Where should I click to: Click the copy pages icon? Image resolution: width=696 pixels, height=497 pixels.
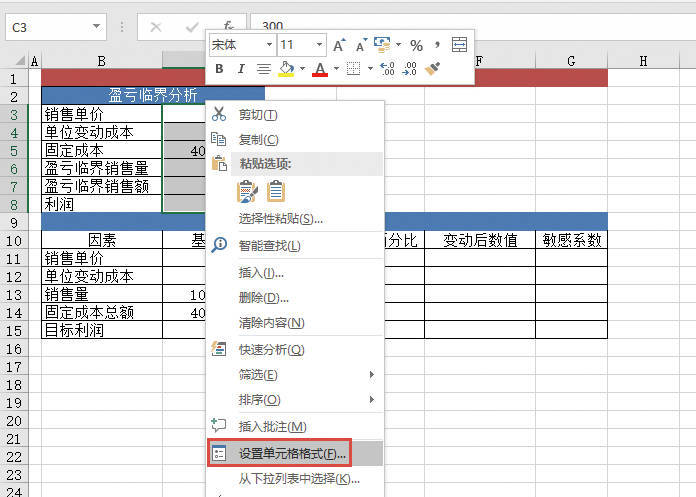[x=218, y=139]
